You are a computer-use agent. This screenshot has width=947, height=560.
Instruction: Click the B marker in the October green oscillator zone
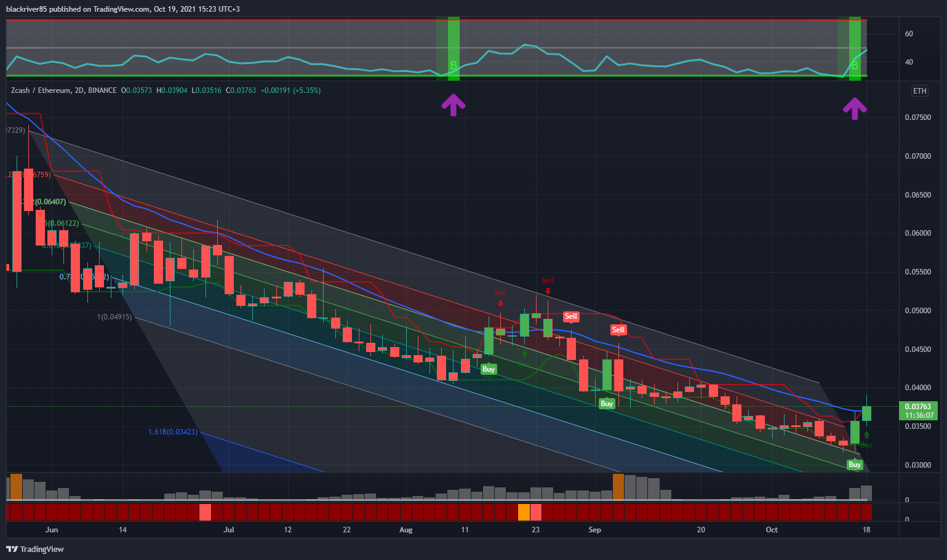[855, 65]
